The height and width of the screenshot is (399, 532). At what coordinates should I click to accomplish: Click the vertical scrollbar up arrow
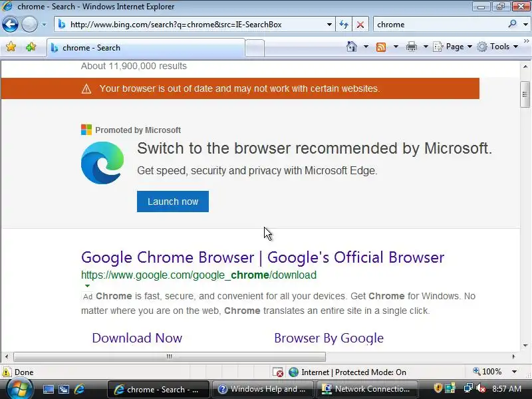(525, 67)
